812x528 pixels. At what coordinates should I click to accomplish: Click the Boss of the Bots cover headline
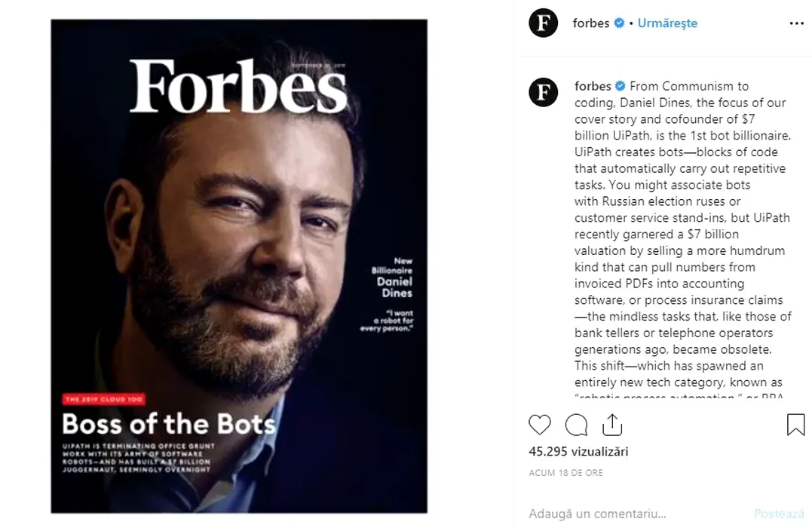[x=169, y=424]
